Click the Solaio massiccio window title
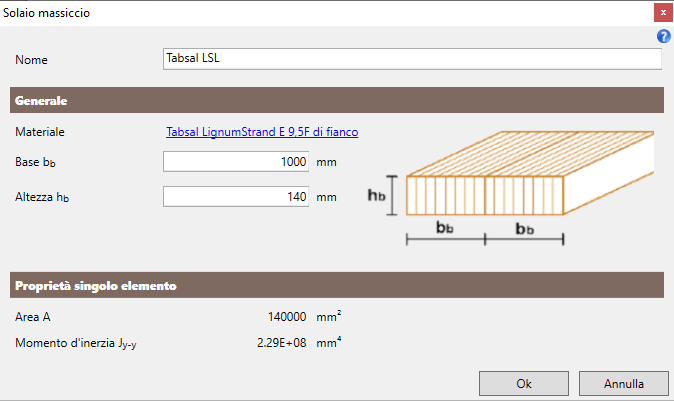 pyautogui.click(x=46, y=13)
